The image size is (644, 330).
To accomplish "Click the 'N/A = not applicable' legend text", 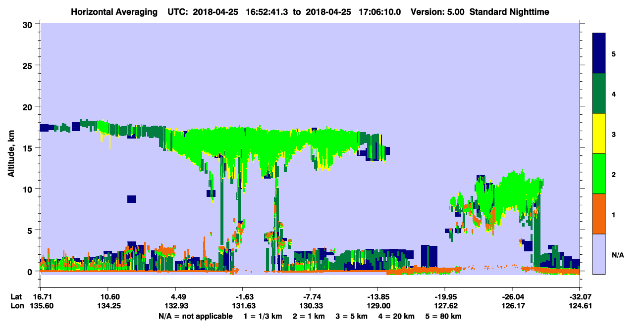I will point(196,316).
